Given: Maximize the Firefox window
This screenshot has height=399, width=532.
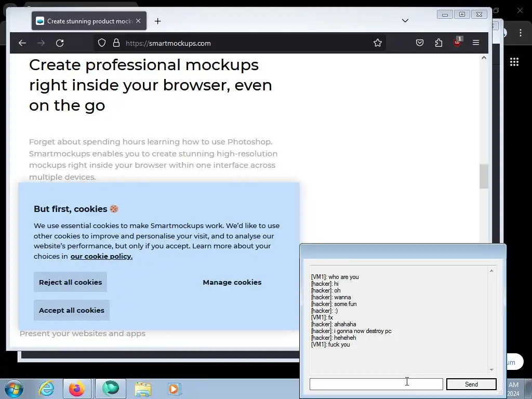Looking at the screenshot, I should (x=462, y=14).
